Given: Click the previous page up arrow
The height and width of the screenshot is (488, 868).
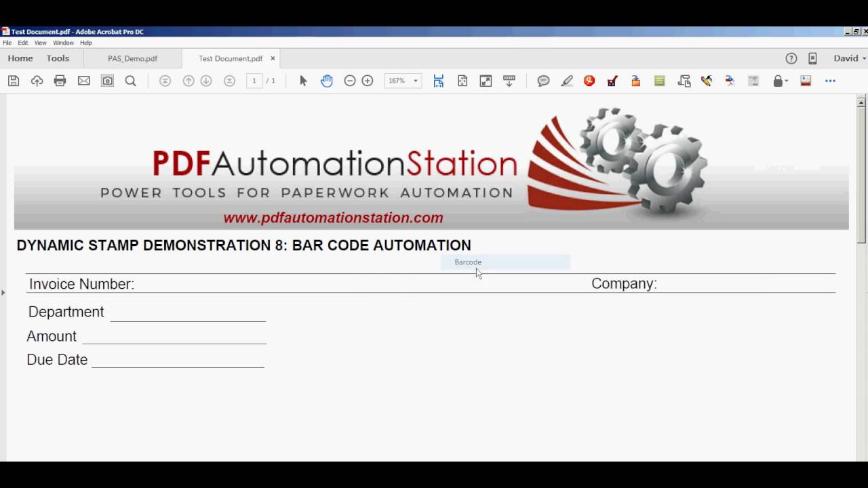Looking at the screenshot, I should click(x=189, y=81).
